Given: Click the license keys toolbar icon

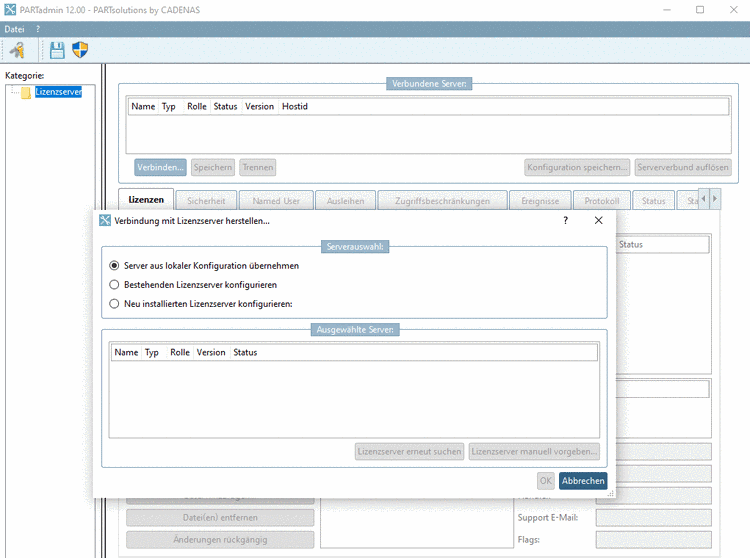Looking at the screenshot, I should [17, 50].
